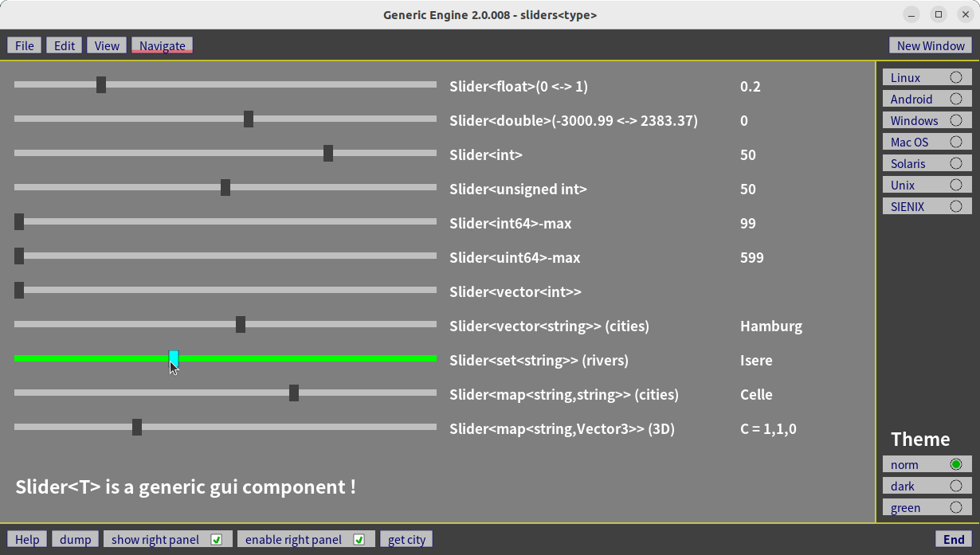The width and height of the screenshot is (980, 555).
Task: Switch theme to dark
Action: pyautogui.click(x=955, y=486)
